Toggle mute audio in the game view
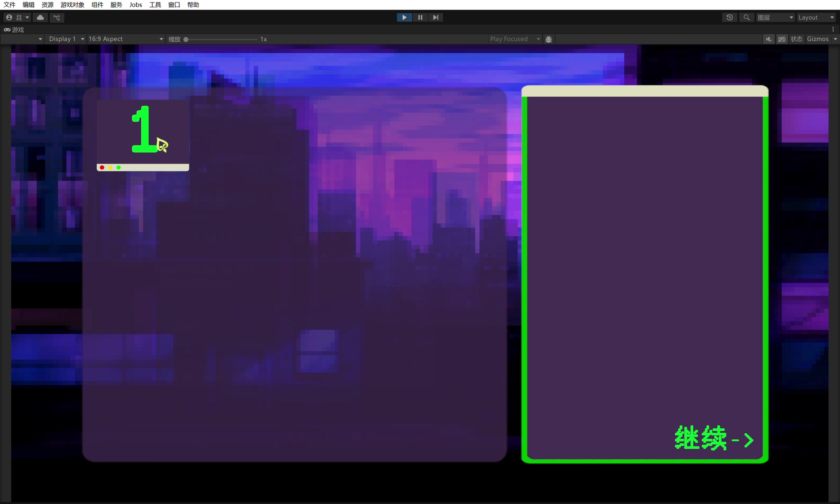The height and width of the screenshot is (504, 840). point(769,39)
